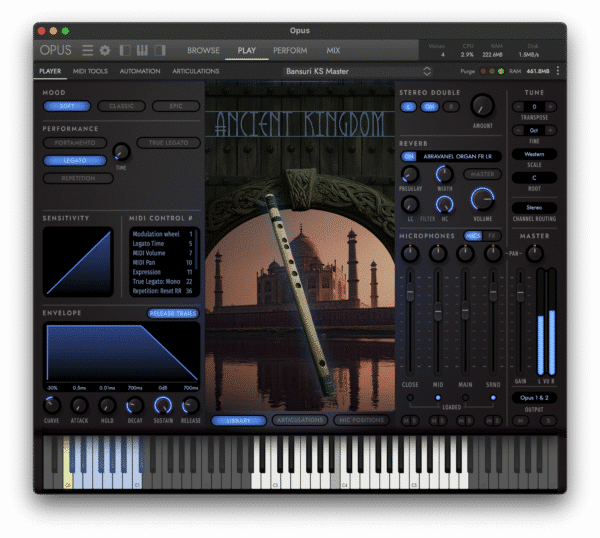The height and width of the screenshot is (538, 600).
Task: Increase Fine tune with the plus button
Action: coord(550,130)
